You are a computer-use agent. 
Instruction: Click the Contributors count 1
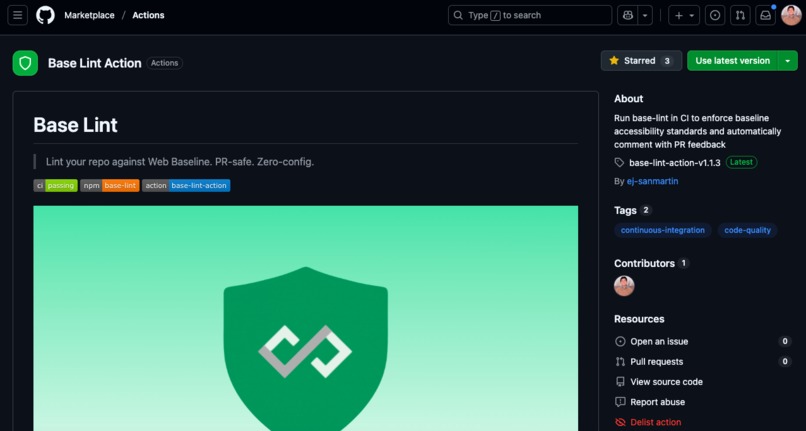683,263
